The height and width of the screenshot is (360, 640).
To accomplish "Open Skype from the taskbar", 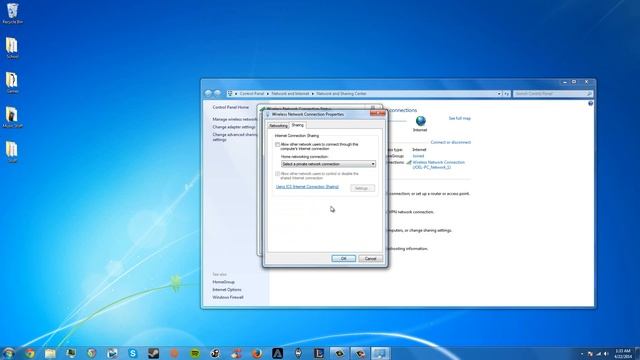I will pos(133,353).
